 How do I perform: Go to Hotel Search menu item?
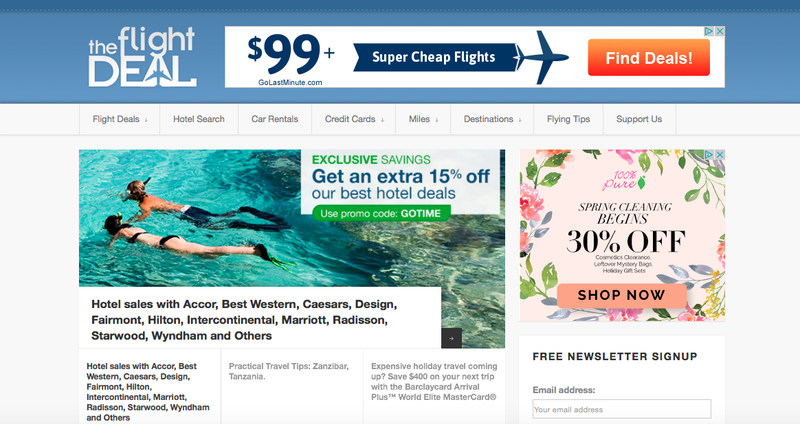199,119
